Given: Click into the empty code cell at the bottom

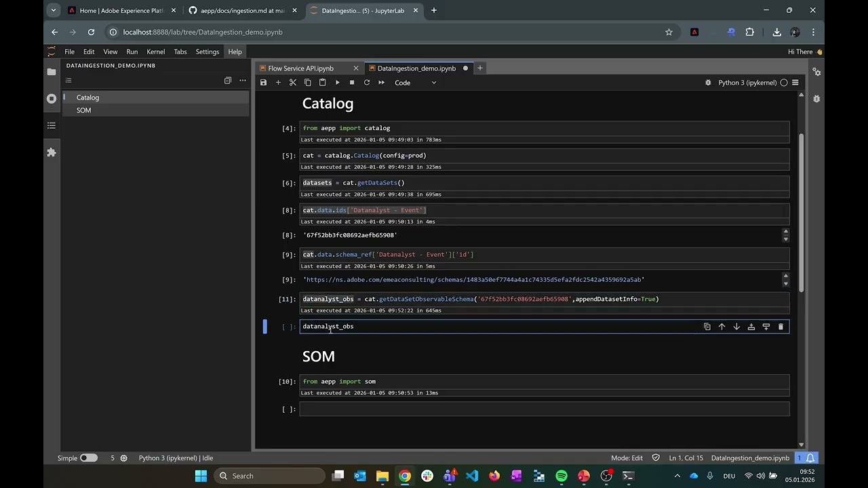Looking at the screenshot, I should 545,409.
